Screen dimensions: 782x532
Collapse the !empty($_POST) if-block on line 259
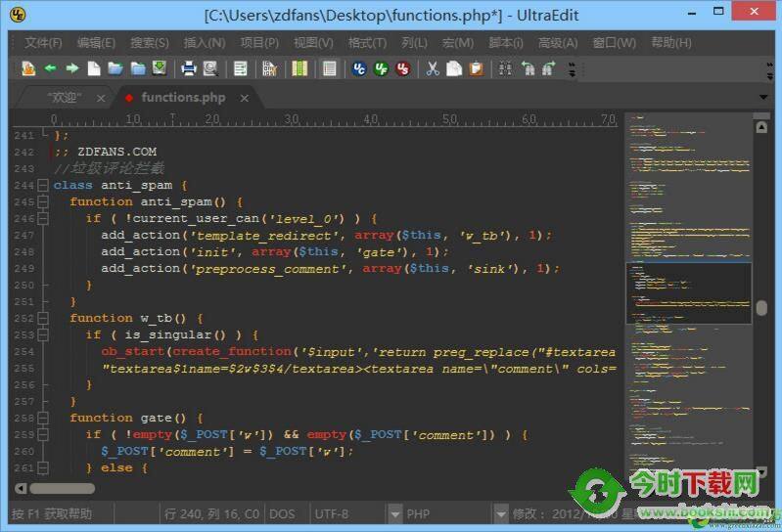click(43, 434)
